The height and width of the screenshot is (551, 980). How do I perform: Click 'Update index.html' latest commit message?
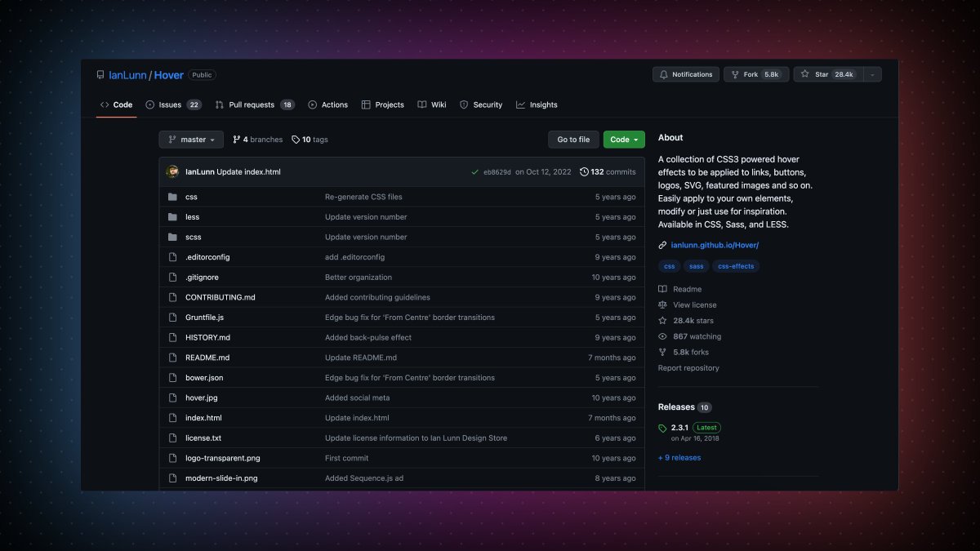point(248,172)
